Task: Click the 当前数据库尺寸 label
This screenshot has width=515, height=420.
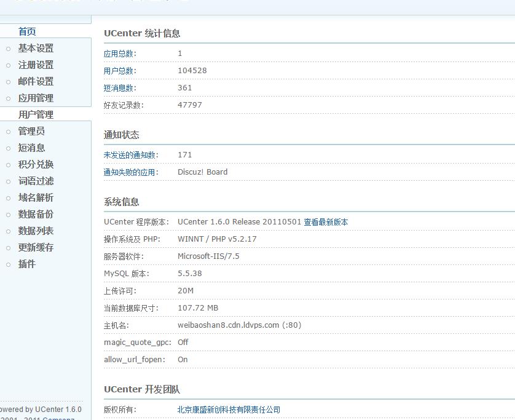Action: point(131,308)
